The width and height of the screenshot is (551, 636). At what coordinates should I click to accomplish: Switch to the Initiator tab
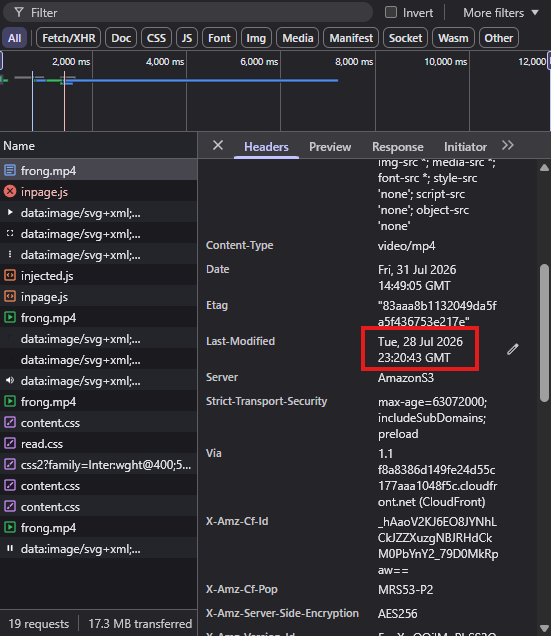pyautogui.click(x=465, y=147)
